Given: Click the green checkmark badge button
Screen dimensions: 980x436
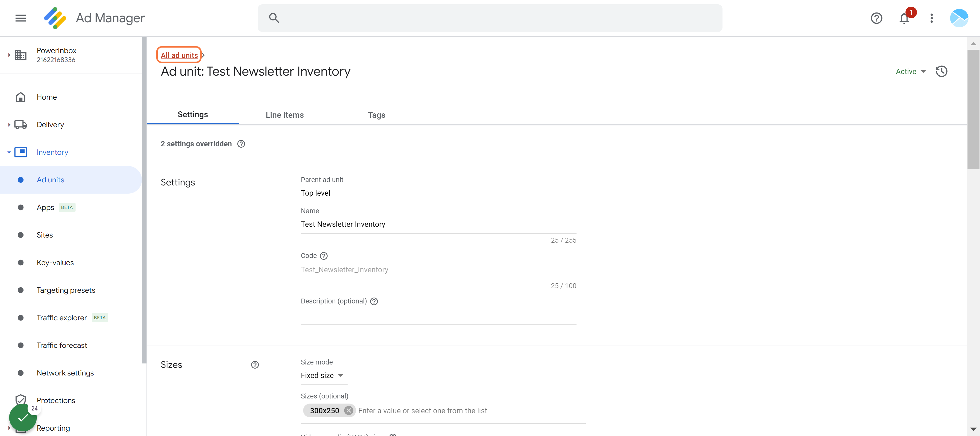Looking at the screenshot, I should [23, 417].
